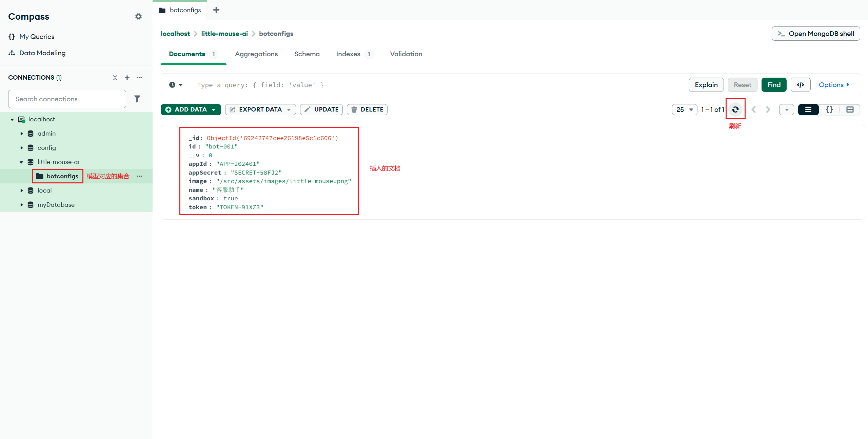Open the 25 per page dropdown
868x439 pixels.
pos(684,109)
